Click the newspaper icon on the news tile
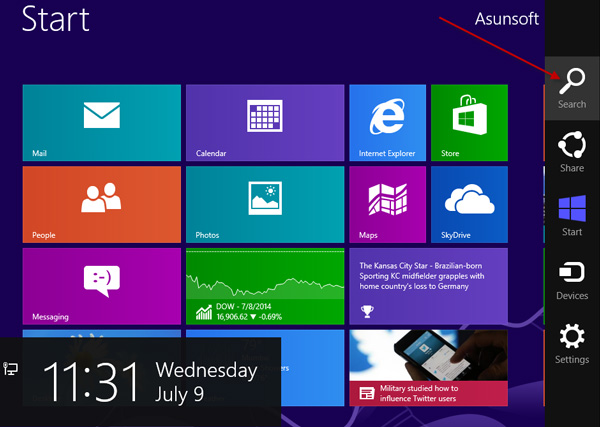 366,393
